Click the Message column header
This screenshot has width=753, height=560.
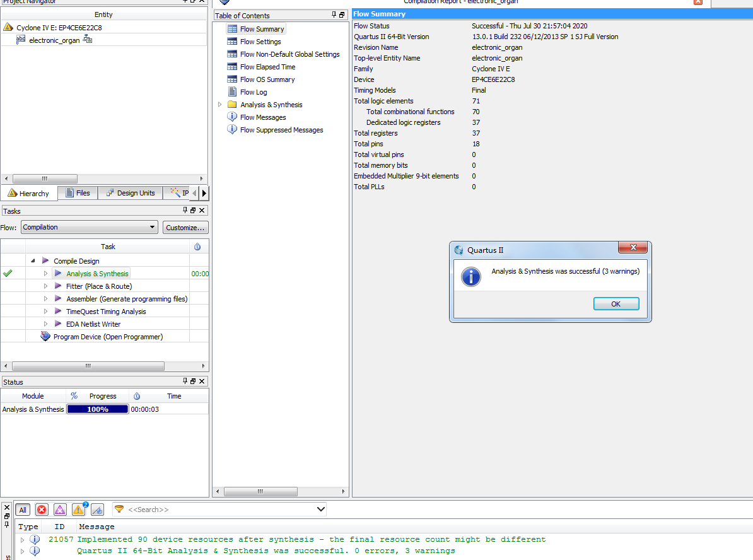[x=96, y=527]
